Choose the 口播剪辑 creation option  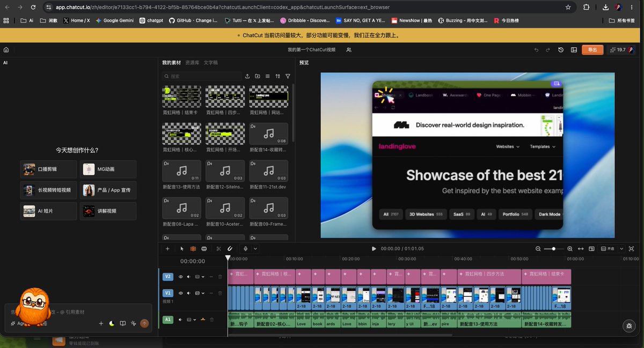pyautogui.click(x=49, y=169)
